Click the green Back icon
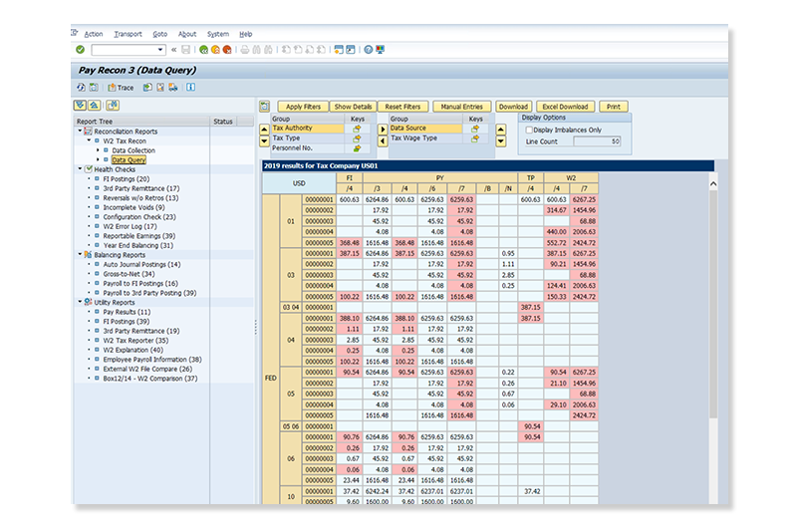This screenshot has width=797, height=532. pyautogui.click(x=204, y=50)
